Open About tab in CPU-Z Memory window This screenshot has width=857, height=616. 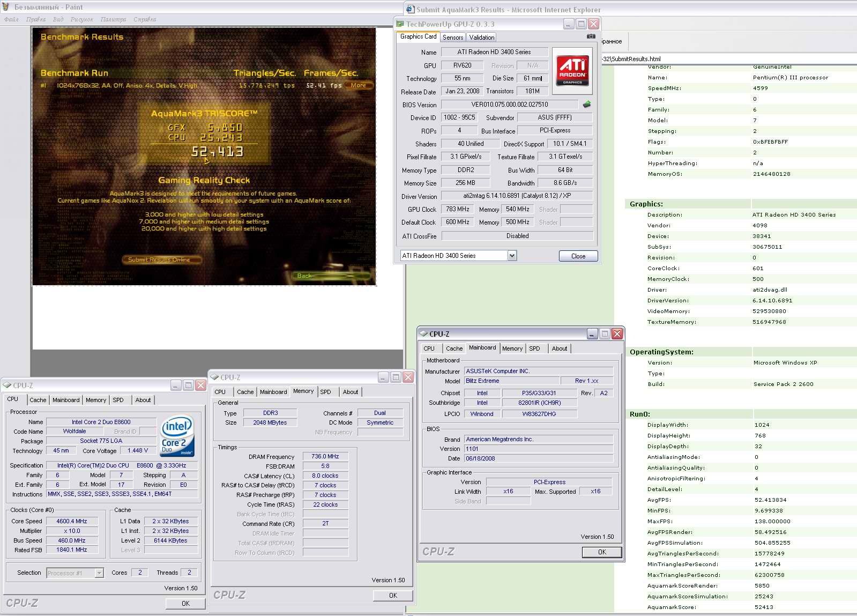point(351,392)
